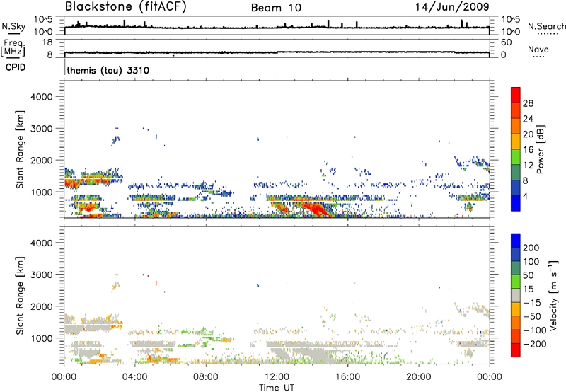Click the date '14/Jun/2009'
This screenshot has width=566, height=392.
[x=452, y=6]
